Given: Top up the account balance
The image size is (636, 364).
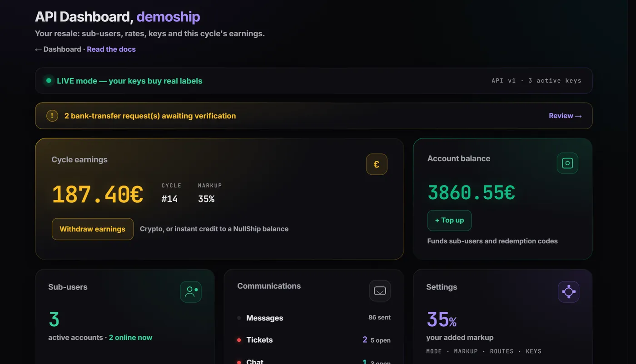Looking at the screenshot, I should pyautogui.click(x=449, y=221).
